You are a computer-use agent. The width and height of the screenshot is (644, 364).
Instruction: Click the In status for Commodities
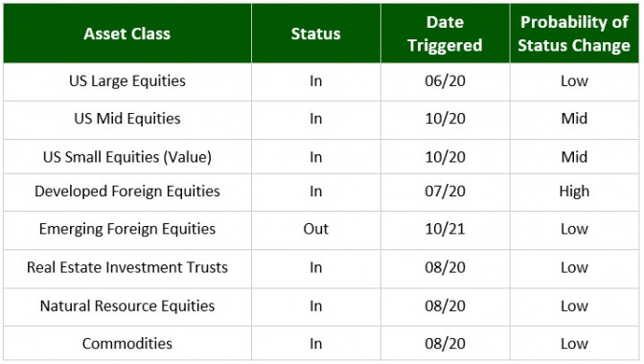pos(316,344)
